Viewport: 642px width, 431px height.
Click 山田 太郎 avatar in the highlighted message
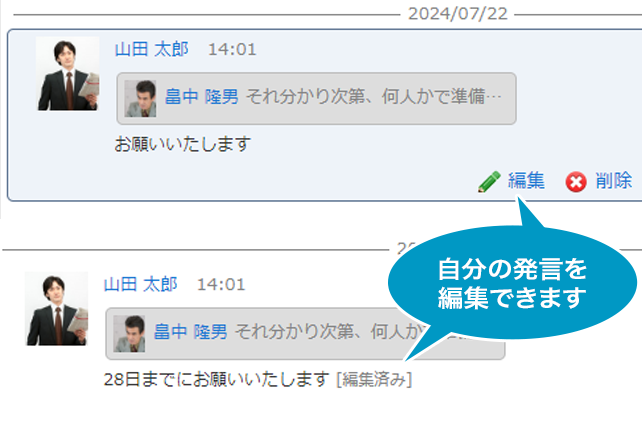click(68, 74)
